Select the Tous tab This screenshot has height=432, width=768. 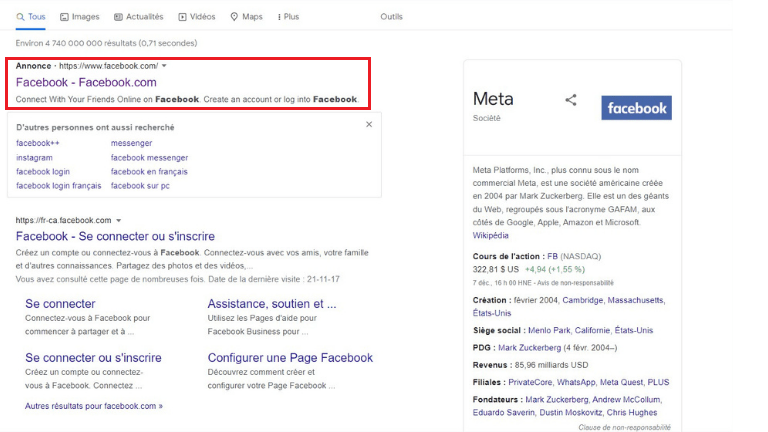click(31, 17)
